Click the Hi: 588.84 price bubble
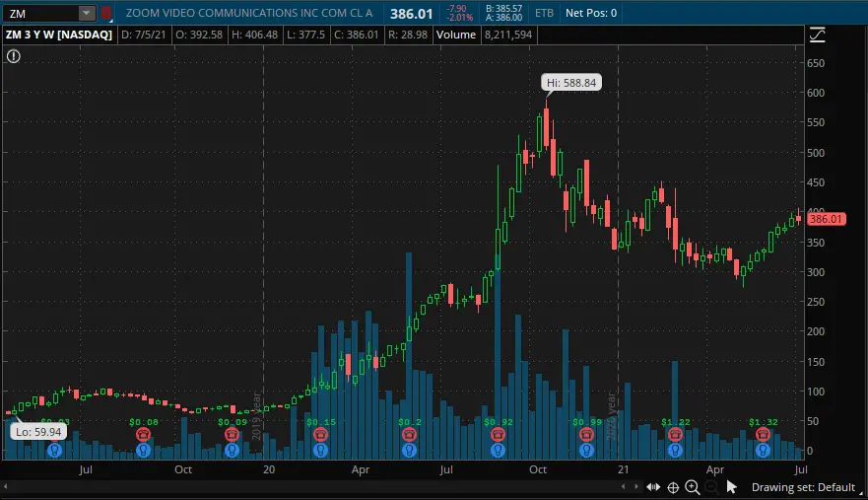This screenshot has width=868, height=500. [x=571, y=83]
